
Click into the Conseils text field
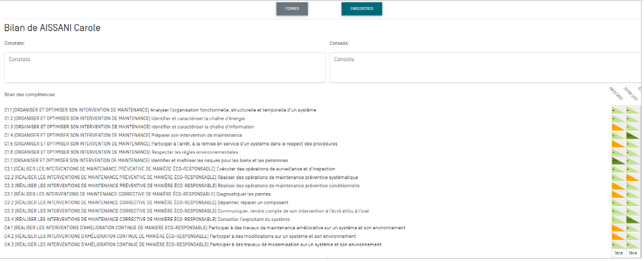(x=485, y=68)
